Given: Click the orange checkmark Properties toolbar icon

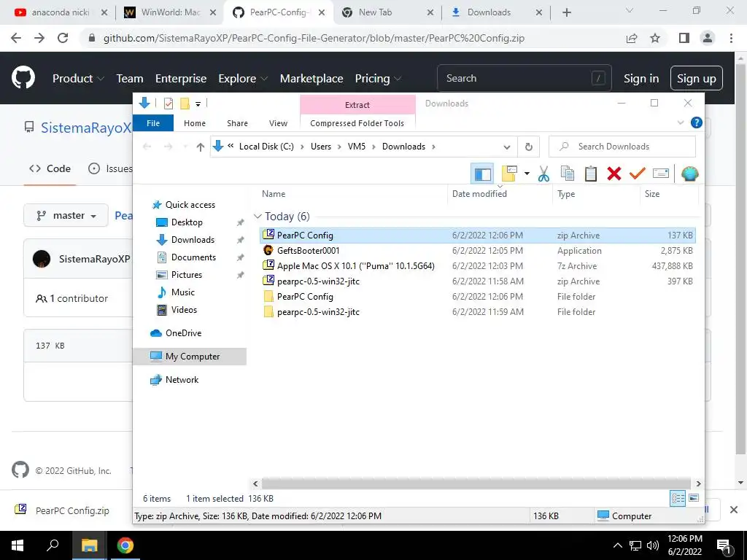Looking at the screenshot, I should tap(637, 174).
